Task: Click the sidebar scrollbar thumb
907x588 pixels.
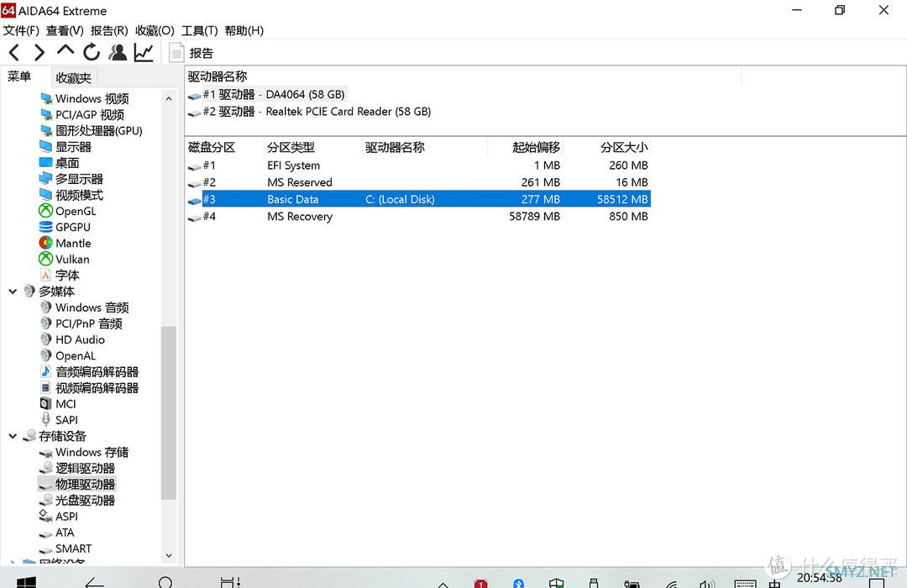Action: pos(168,412)
